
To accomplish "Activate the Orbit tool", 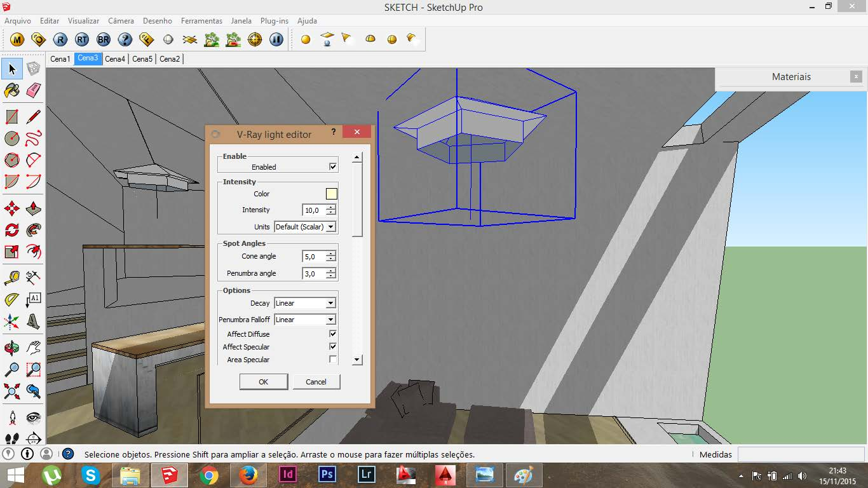I will 12,348.
